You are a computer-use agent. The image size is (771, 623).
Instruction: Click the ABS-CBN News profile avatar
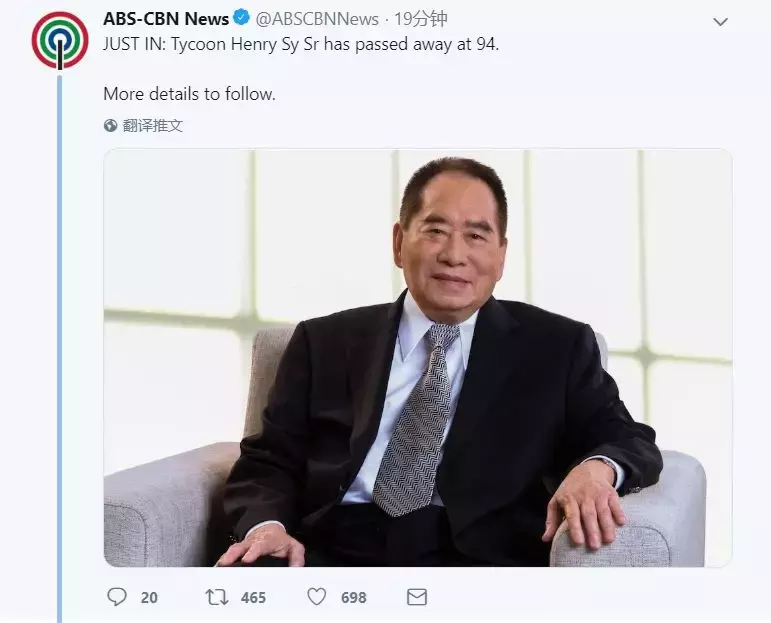pos(60,40)
